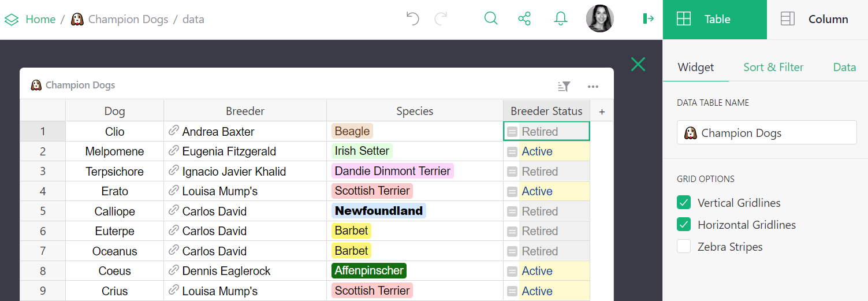This screenshot has width=868, height=301.
Task: Select the Affenpinscher green species tag
Action: pyautogui.click(x=369, y=271)
